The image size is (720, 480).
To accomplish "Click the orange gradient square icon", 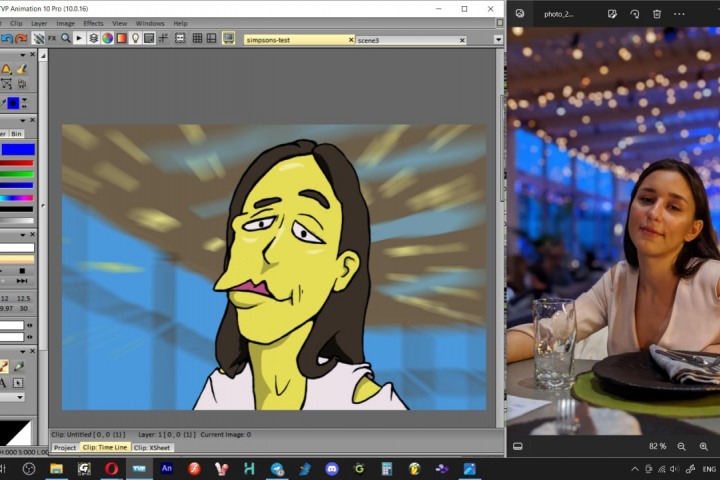I will (121, 38).
